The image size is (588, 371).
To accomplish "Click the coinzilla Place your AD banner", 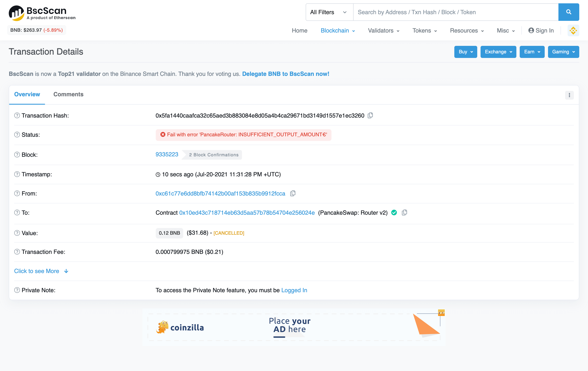I will 294,327.
